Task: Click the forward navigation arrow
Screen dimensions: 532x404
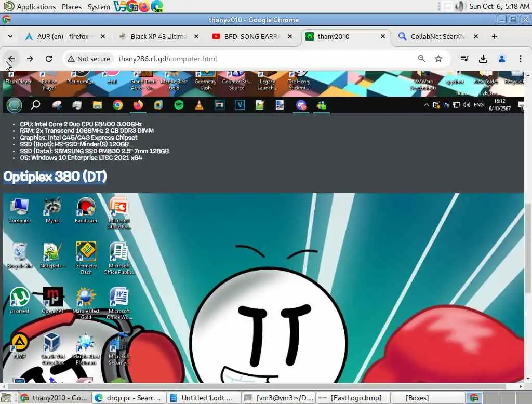Action: (x=30, y=59)
